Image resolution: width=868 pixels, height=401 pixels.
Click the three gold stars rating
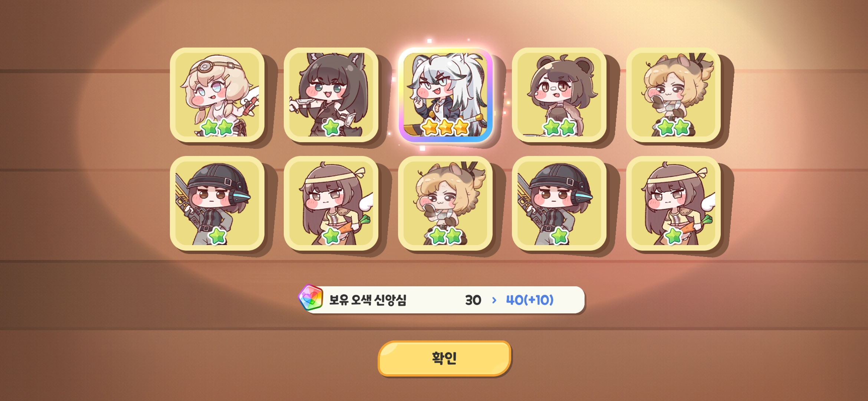click(445, 127)
